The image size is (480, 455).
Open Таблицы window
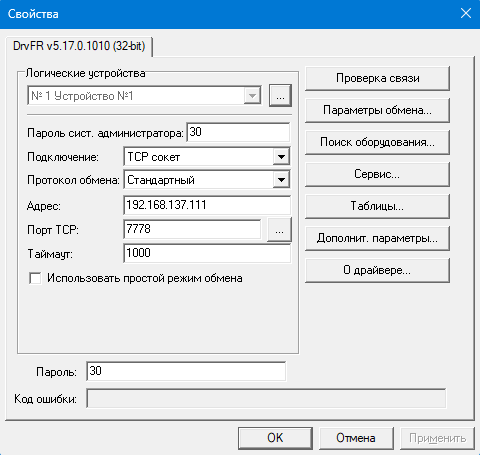(377, 206)
